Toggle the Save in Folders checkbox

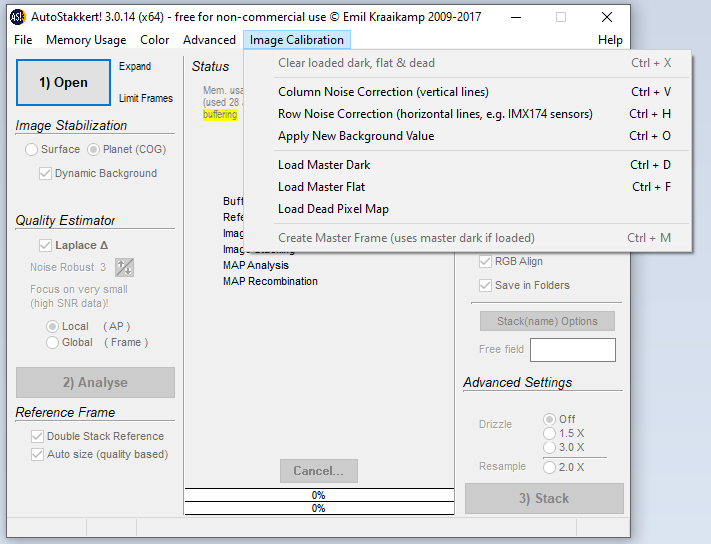pyautogui.click(x=485, y=286)
